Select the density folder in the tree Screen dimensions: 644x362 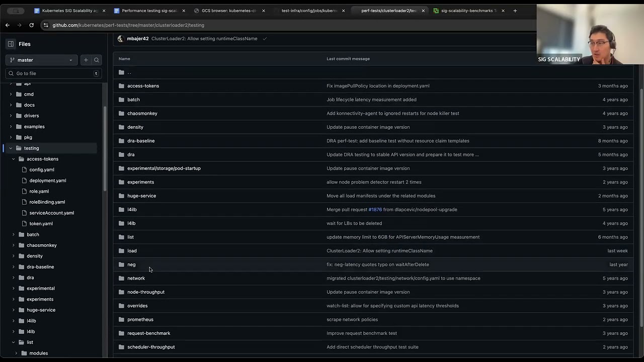pyautogui.click(x=35, y=256)
